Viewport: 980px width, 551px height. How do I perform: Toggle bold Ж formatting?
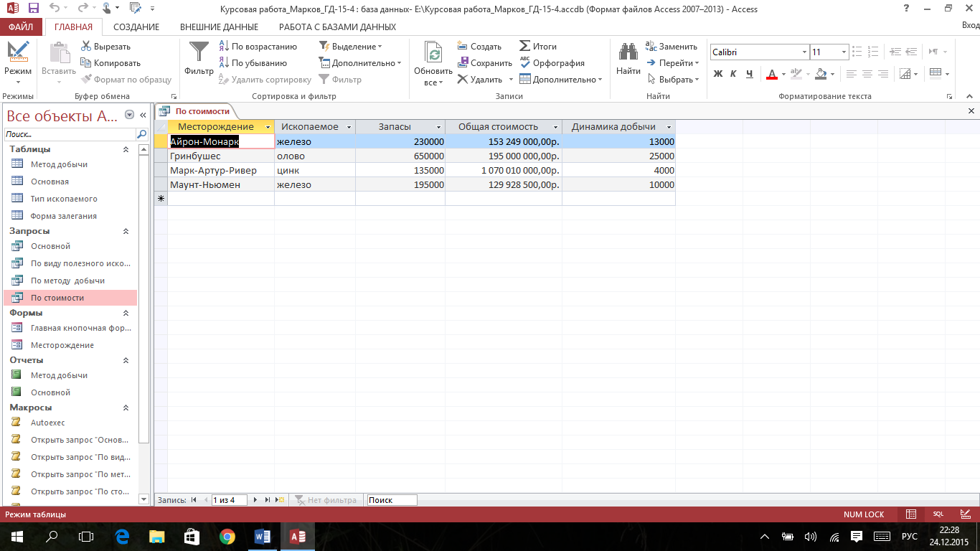(718, 74)
